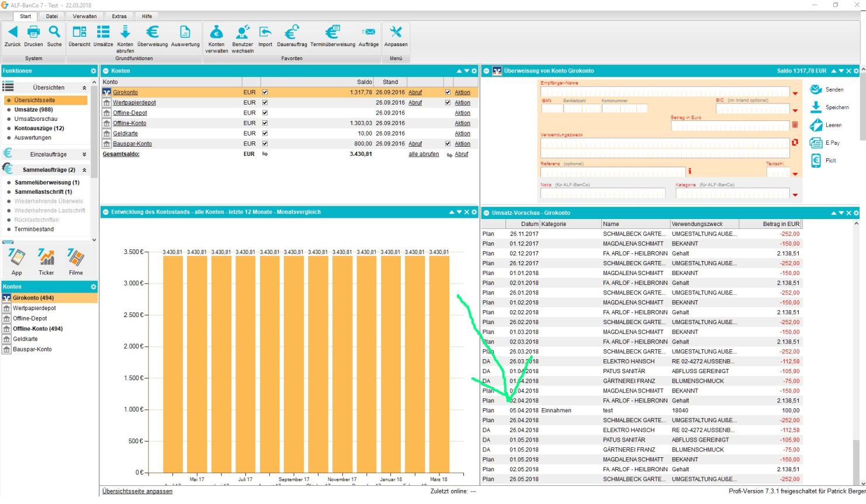Click the Konten abrufen download icon
Viewport: 866px width, 504px height.
tap(125, 32)
